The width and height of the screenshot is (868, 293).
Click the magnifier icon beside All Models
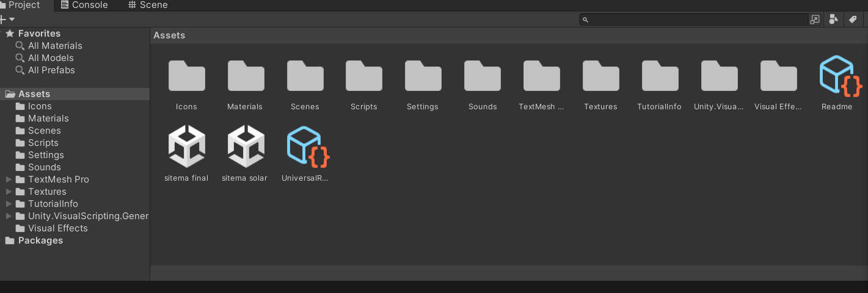pos(20,58)
